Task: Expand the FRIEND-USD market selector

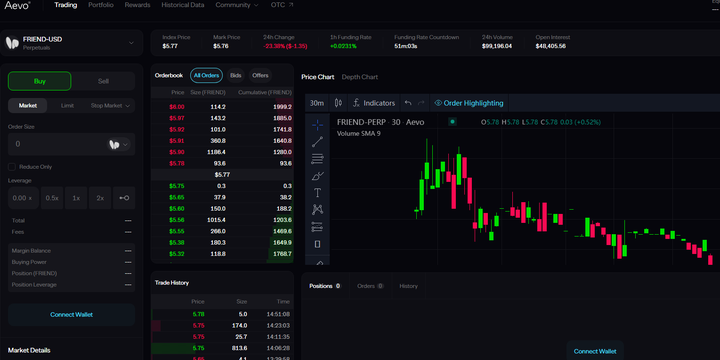Action: coord(131,43)
